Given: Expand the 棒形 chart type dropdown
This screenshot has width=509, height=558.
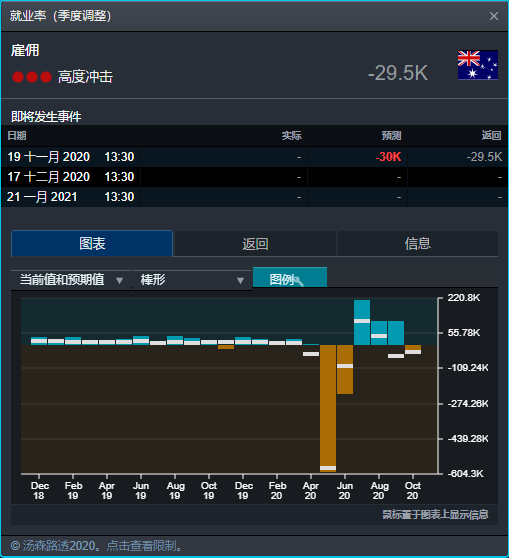Looking at the screenshot, I should tap(192, 280).
